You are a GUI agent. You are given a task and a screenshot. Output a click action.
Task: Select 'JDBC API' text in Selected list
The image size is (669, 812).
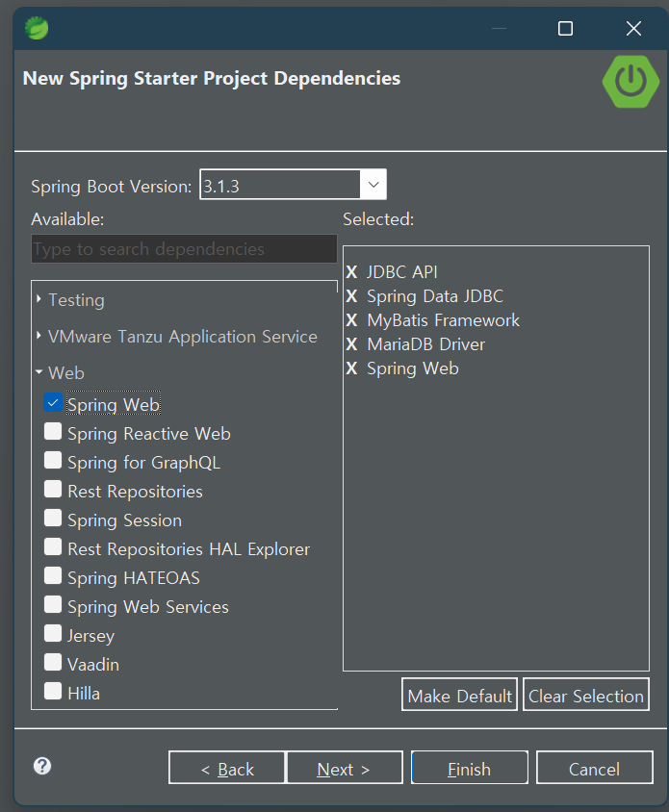click(402, 272)
